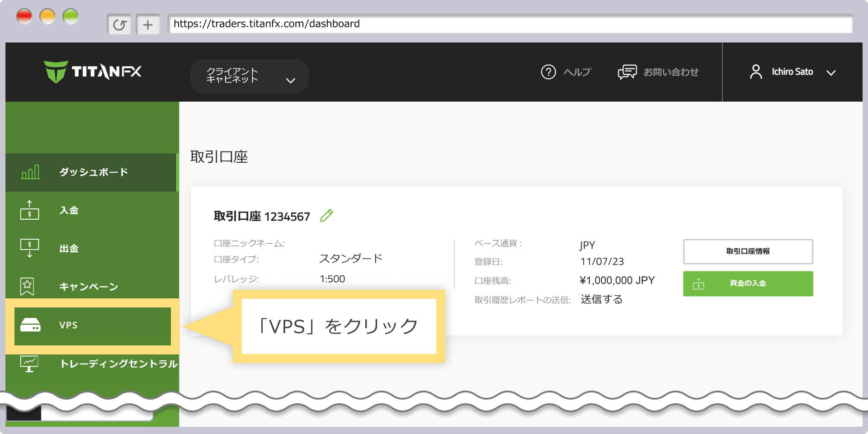The width and height of the screenshot is (868, 434).
Task: Expand the Ichiro Sato account chevron
Action: pos(831,73)
